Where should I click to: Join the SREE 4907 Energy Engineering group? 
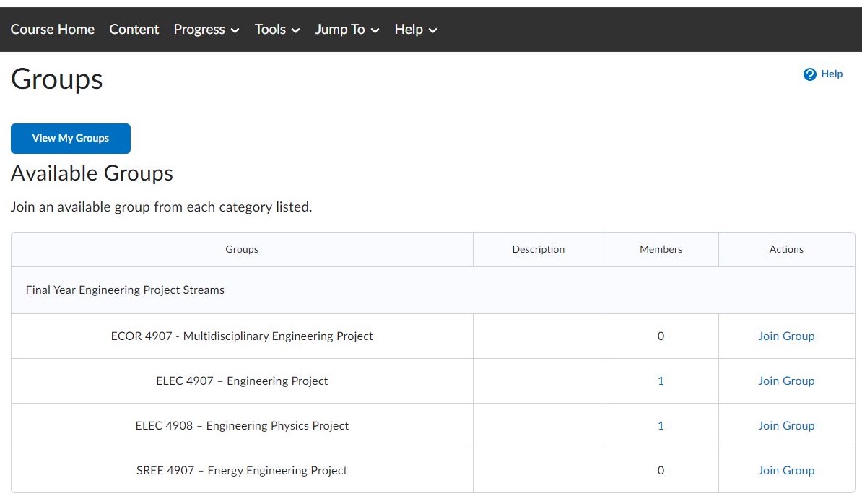786,471
